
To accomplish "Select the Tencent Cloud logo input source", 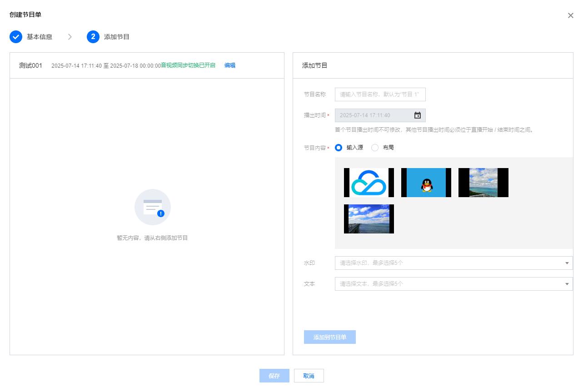I will pos(369,183).
